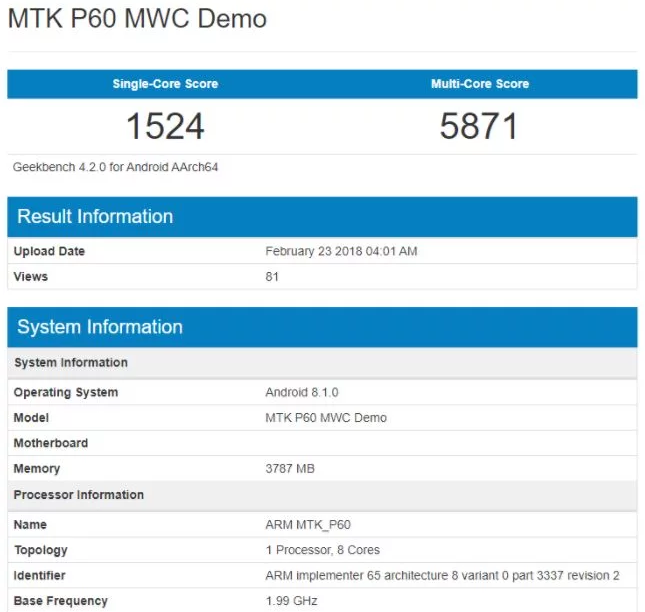The width and height of the screenshot is (645, 612).
Task: Select the Single-Core Score header
Action: pyautogui.click(x=165, y=84)
